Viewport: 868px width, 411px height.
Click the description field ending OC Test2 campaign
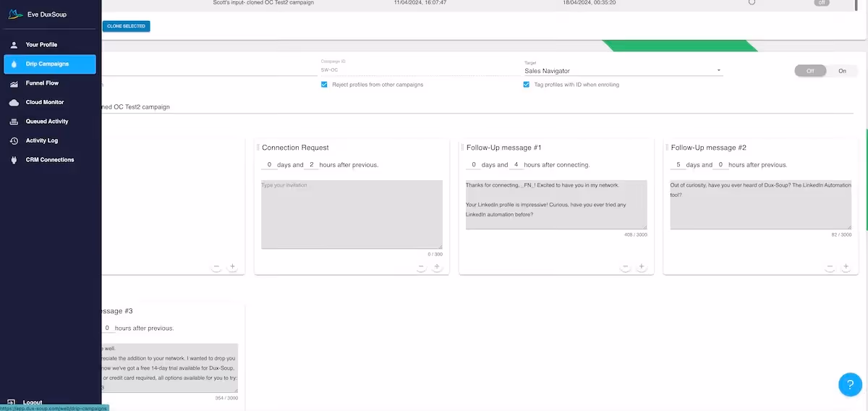tap(477, 106)
